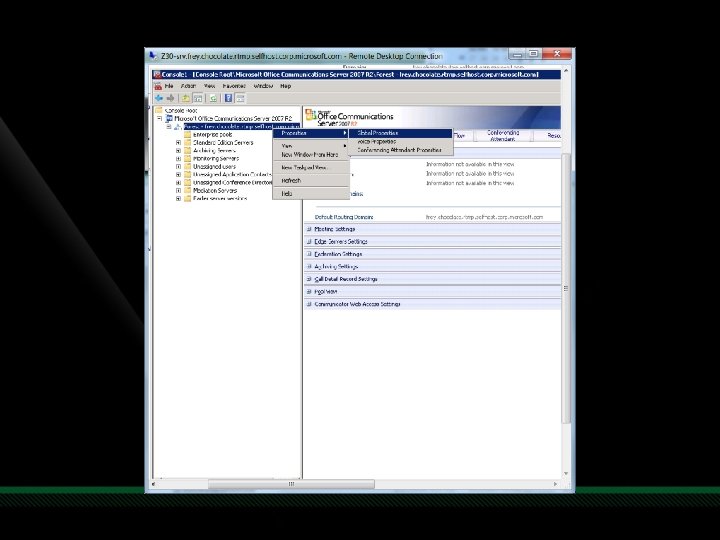Screen dimensions: 720x540
Task: Collapse the Office Communications Server 2007 R2 node
Action: [160, 118]
